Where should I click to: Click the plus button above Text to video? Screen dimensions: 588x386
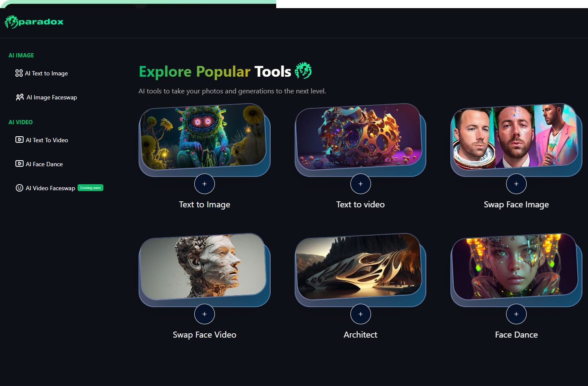[x=361, y=184]
